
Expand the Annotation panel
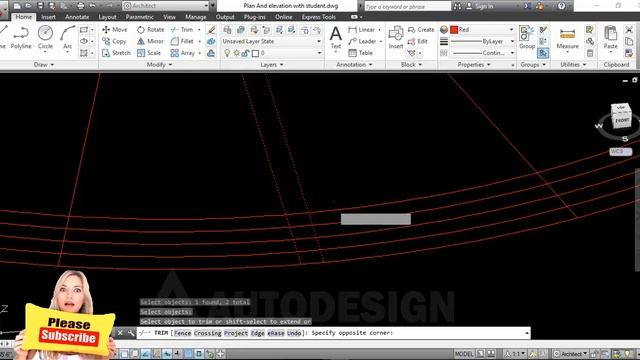tap(354, 64)
